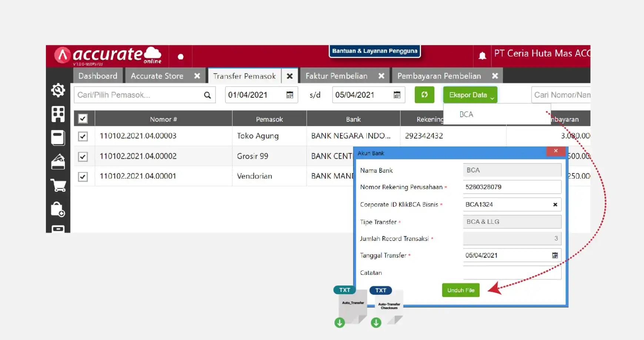
Task: Switch to the Accurate Store tab
Action: [157, 76]
